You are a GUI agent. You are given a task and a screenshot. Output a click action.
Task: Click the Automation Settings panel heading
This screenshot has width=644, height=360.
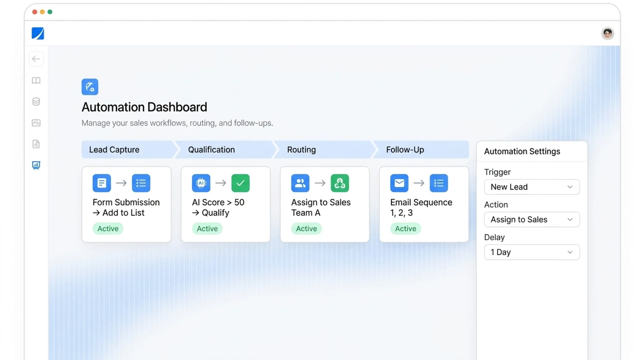pos(522,151)
